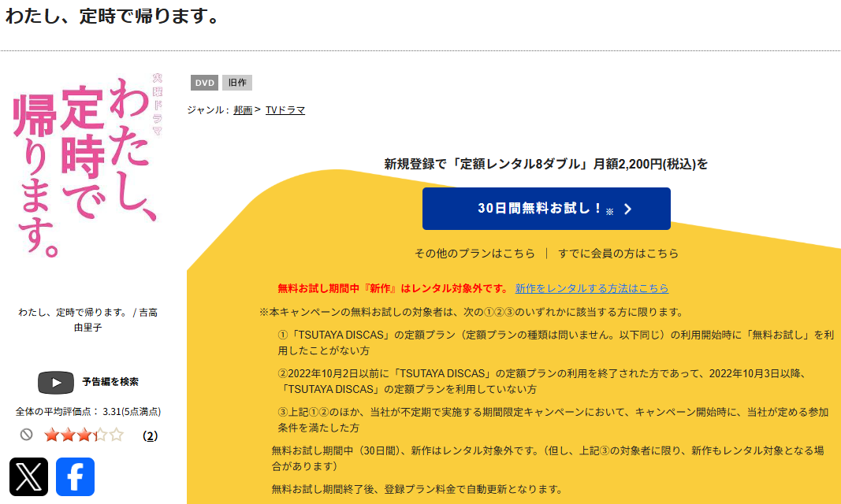Open the drama poster thumbnail
The image size is (841, 504).
click(x=87, y=165)
